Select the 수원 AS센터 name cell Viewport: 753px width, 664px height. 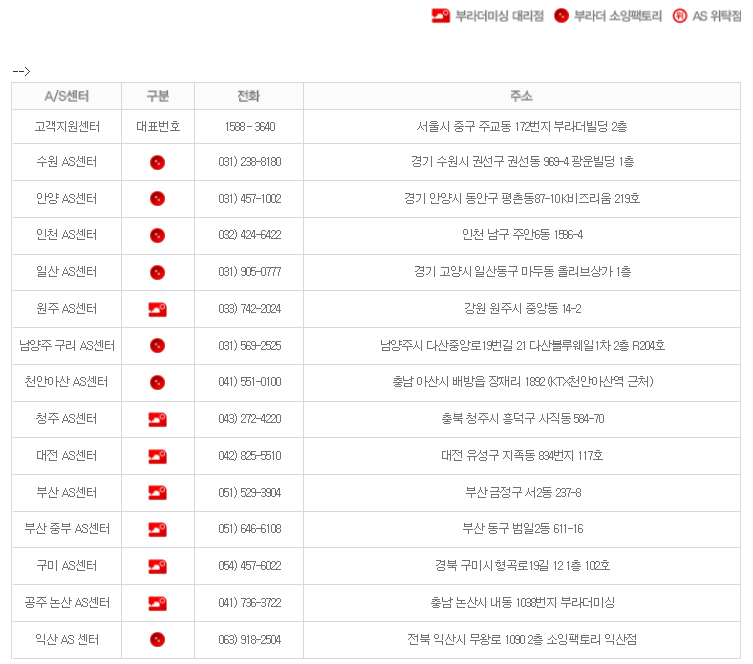(x=67, y=162)
